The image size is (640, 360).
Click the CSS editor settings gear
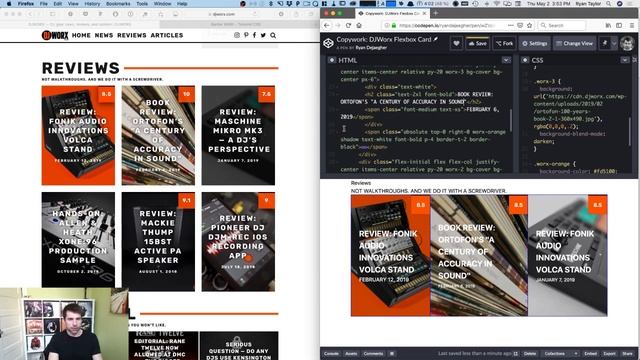525,60
